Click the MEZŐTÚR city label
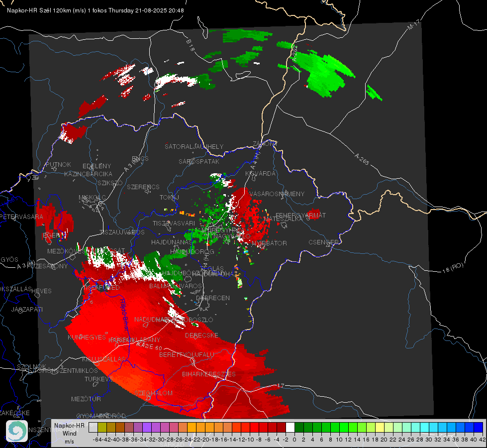Viewport: 487px width, 448px height. (x=86, y=399)
